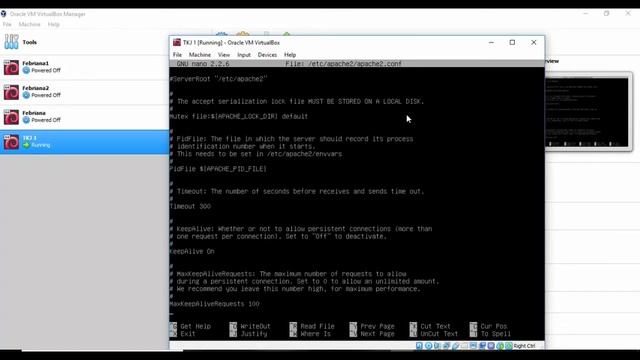Open the Input menu in VM window
The width and height of the screenshot is (640, 360).
coord(244,55)
